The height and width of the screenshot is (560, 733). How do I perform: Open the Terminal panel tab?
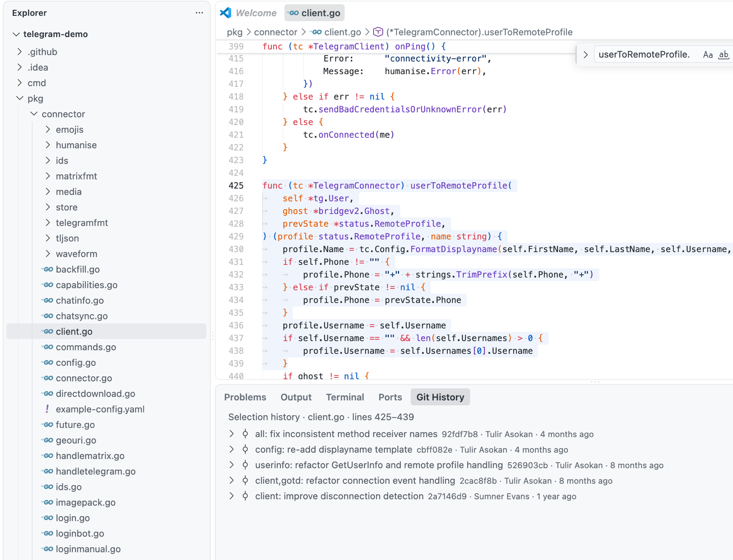click(345, 397)
